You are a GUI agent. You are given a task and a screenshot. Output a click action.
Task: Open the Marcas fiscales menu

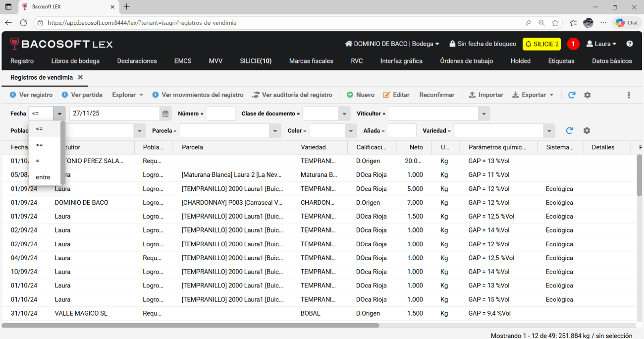click(x=311, y=61)
